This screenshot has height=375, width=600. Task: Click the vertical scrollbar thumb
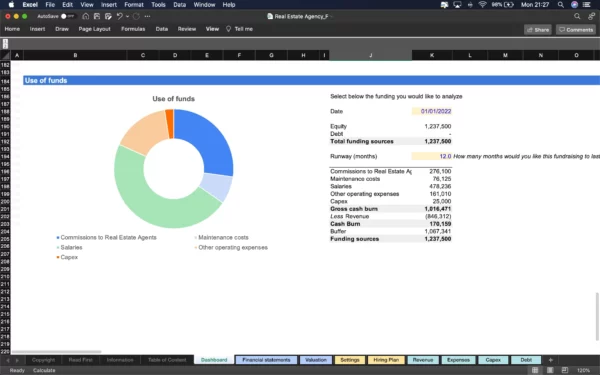click(597, 316)
